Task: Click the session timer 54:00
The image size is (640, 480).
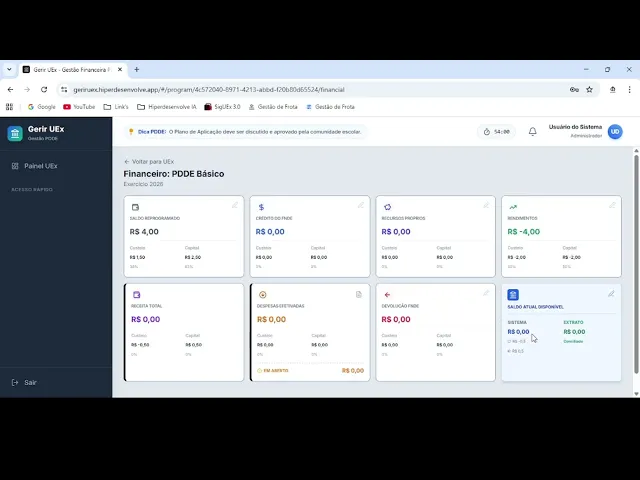Action: [496, 132]
